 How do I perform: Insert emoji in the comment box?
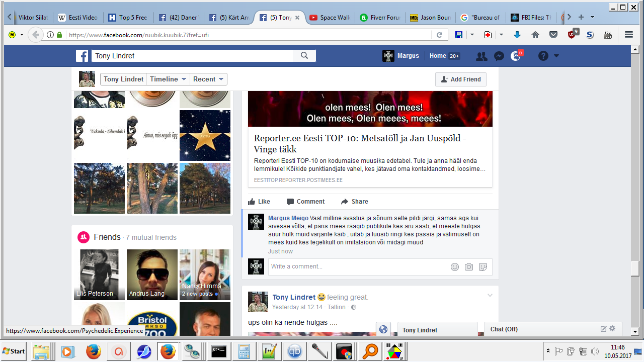tap(455, 267)
